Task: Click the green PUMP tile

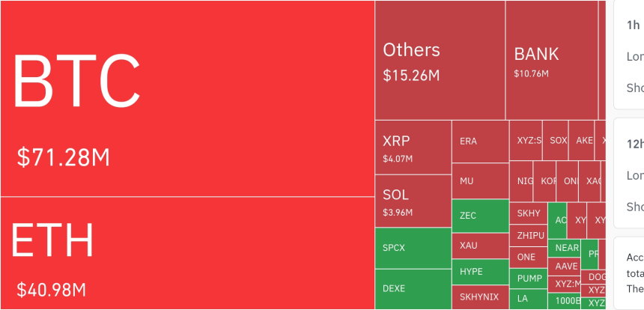Action: point(529,279)
